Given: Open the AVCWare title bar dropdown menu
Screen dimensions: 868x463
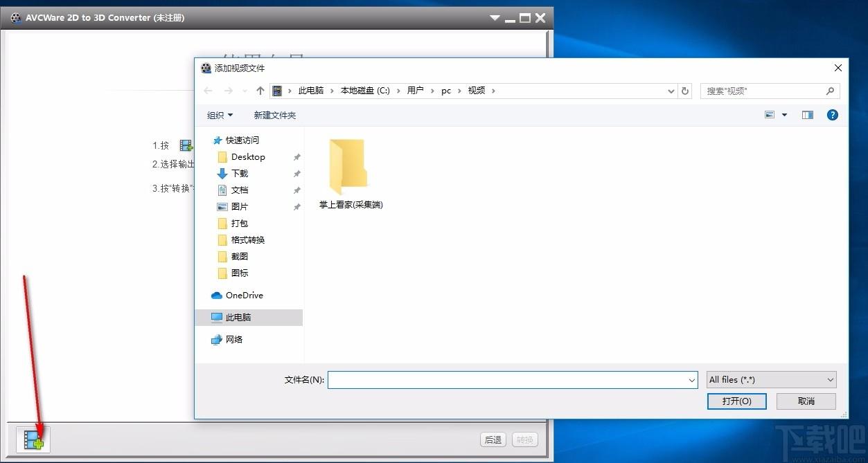Looking at the screenshot, I should pos(495,18).
